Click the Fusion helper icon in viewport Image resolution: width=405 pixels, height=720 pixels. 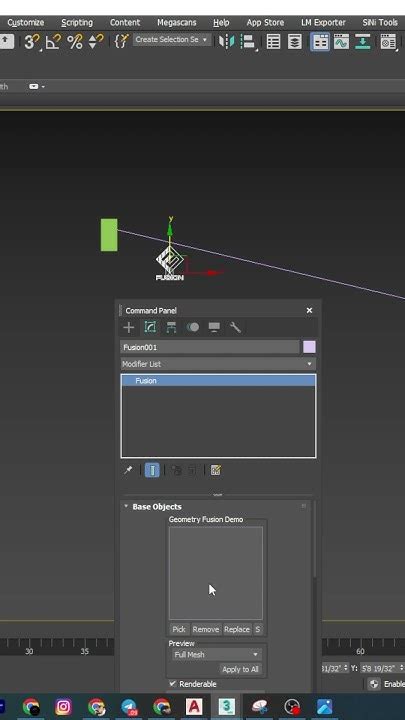170,264
